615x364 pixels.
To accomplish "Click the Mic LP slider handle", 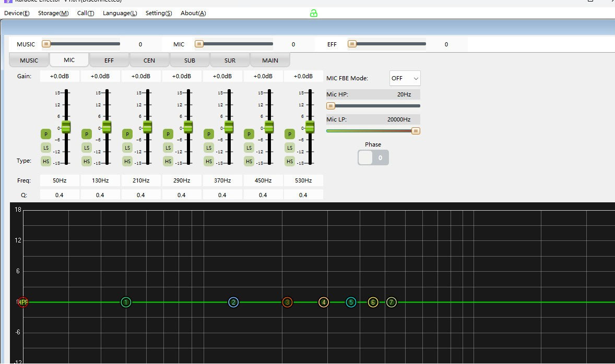I will tap(416, 131).
